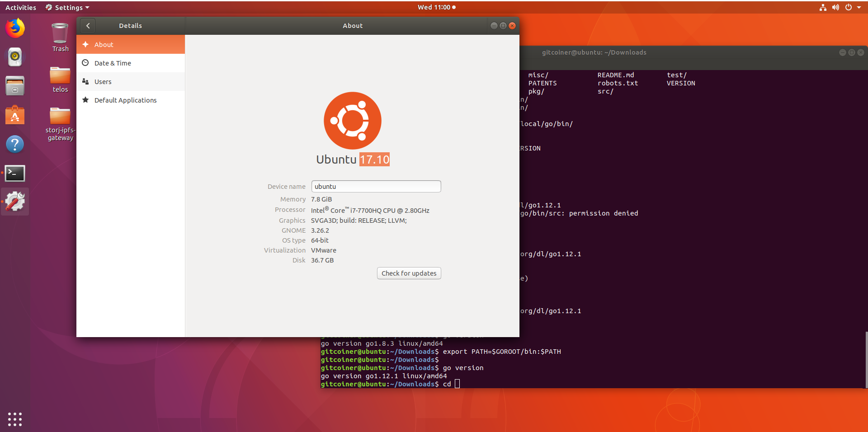
Task: Click the terminal scrollbar
Action: click(866, 360)
